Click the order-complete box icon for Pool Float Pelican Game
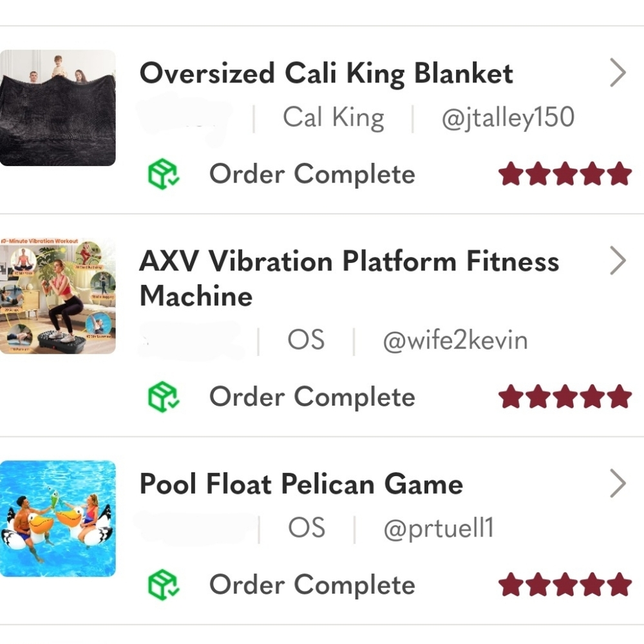 point(164,585)
